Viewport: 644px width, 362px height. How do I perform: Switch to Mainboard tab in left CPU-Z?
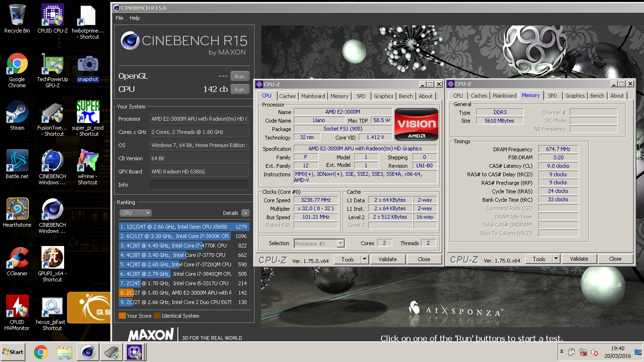[313, 96]
